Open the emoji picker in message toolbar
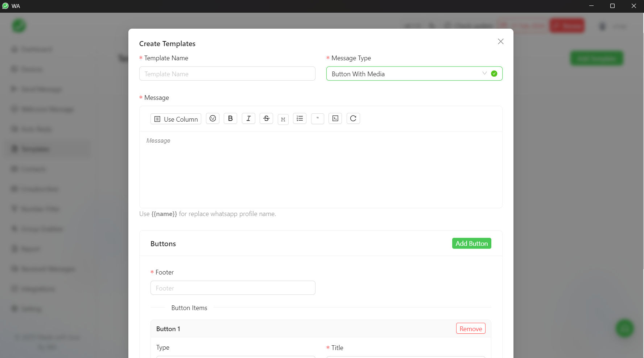 tap(212, 118)
